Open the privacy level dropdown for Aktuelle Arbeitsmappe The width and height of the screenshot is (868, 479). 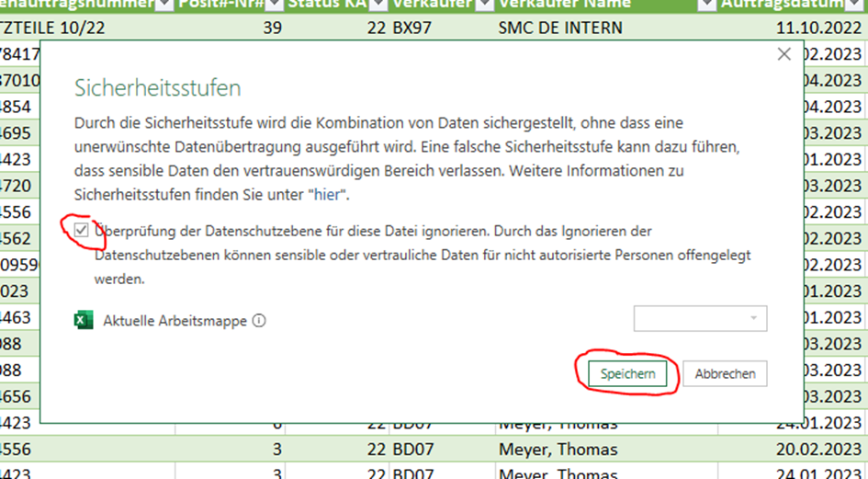700,318
